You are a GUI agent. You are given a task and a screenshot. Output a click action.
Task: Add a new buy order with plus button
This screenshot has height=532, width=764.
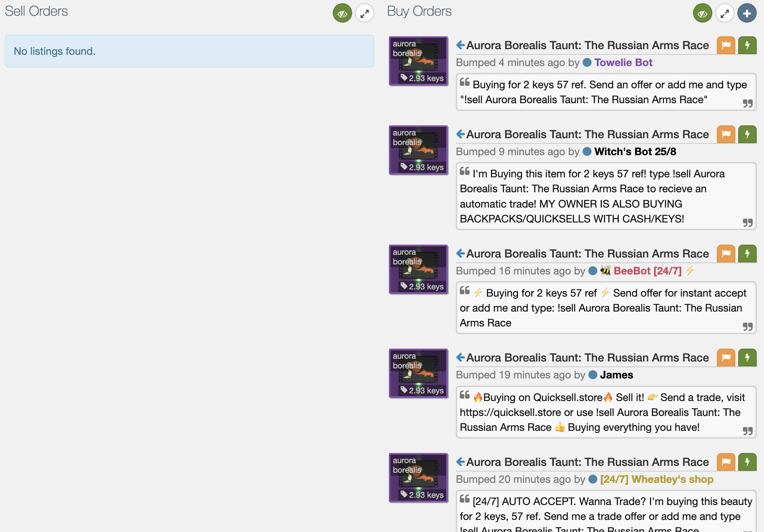click(x=747, y=13)
